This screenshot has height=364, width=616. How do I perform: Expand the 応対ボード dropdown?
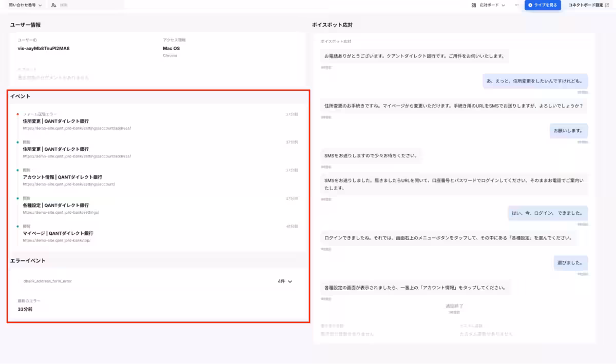[x=492, y=5]
